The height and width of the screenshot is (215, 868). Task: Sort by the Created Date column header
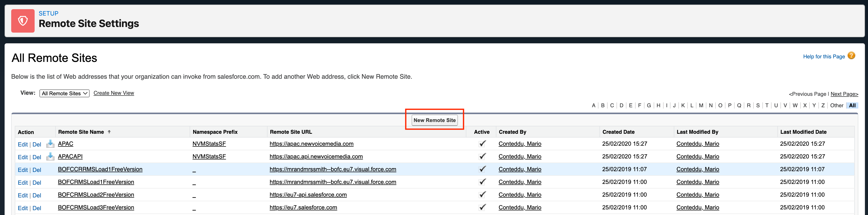(618, 132)
